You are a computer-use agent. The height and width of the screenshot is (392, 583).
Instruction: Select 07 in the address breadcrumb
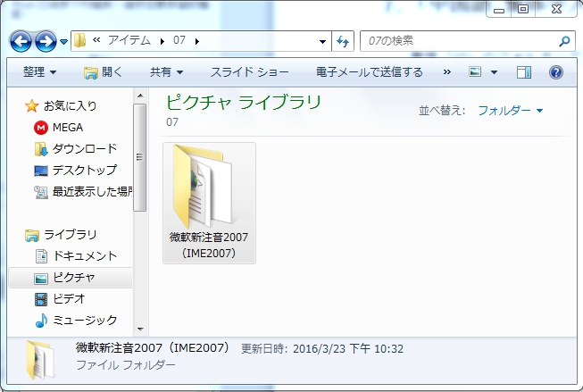179,40
